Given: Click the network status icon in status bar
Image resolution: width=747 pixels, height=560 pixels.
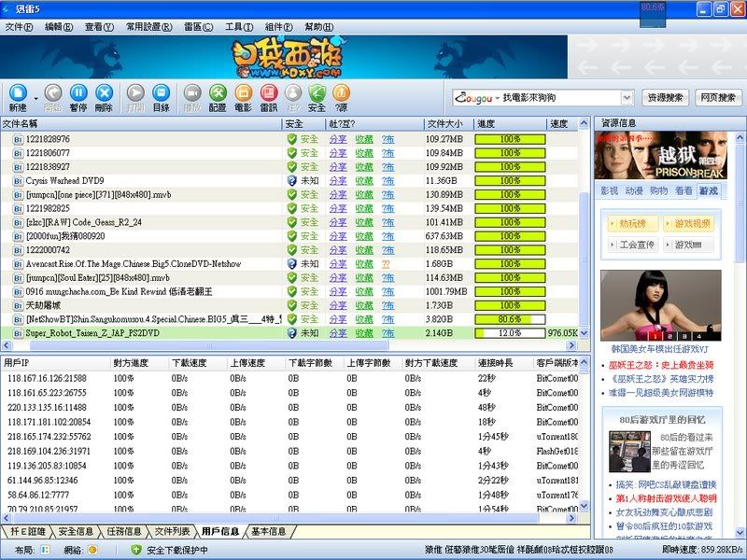Looking at the screenshot, I should click(x=92, y=550).
